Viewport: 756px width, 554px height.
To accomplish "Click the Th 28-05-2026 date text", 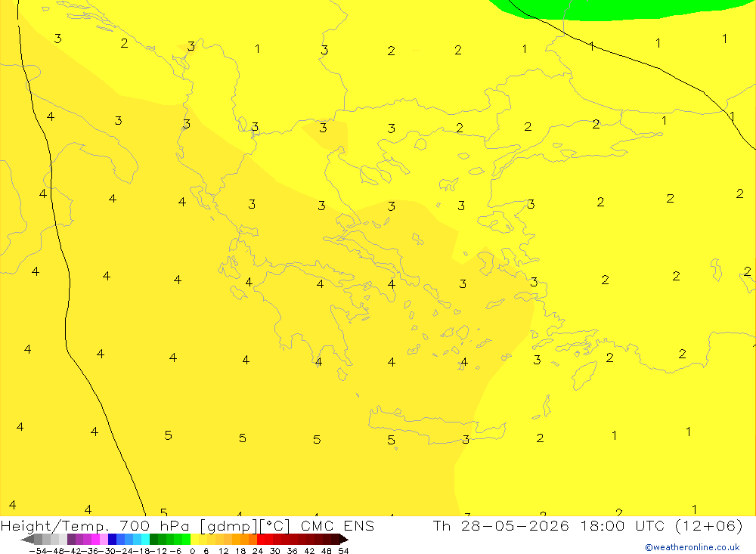I will (x=501, y=525).
